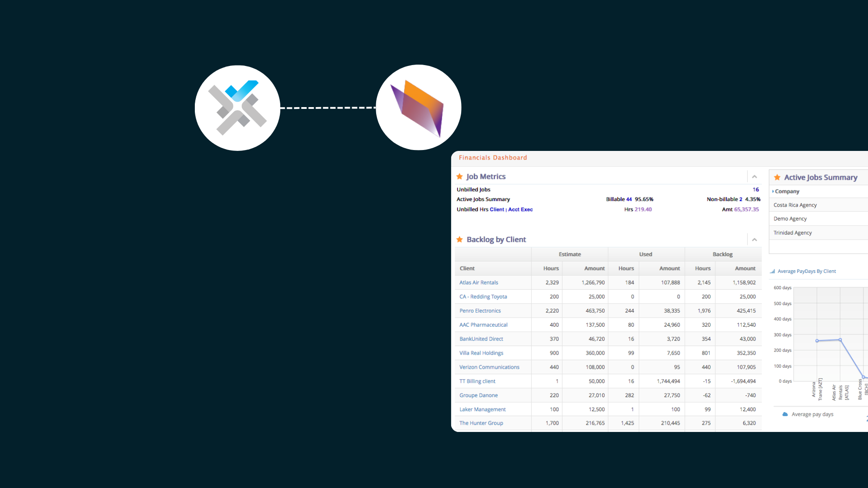Viewport: 868px width, 488px height.
Task: Click the star icon beside Job Metrics
Action: [459, 176]
